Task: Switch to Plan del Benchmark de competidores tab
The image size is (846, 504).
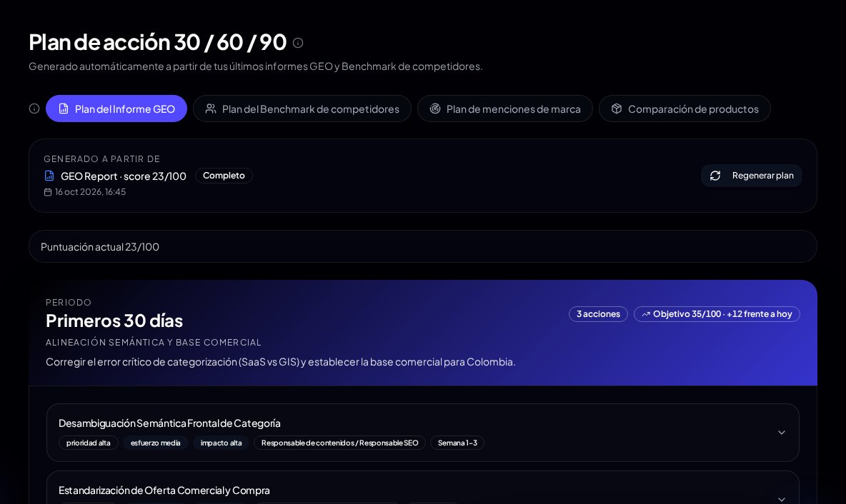Action: [302, 109]
